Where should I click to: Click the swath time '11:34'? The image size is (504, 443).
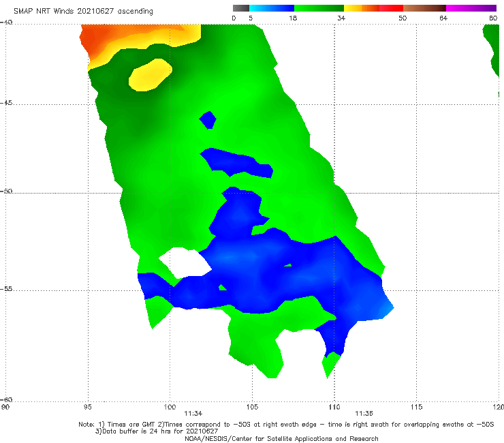pyautogui.click(x=193, y=414)
